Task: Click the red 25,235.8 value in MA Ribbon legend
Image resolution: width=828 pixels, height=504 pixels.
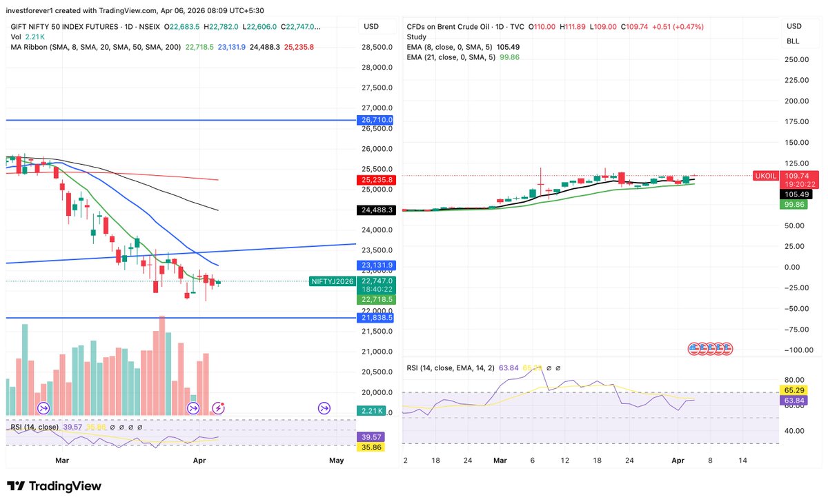Action: tap(299, 47)
